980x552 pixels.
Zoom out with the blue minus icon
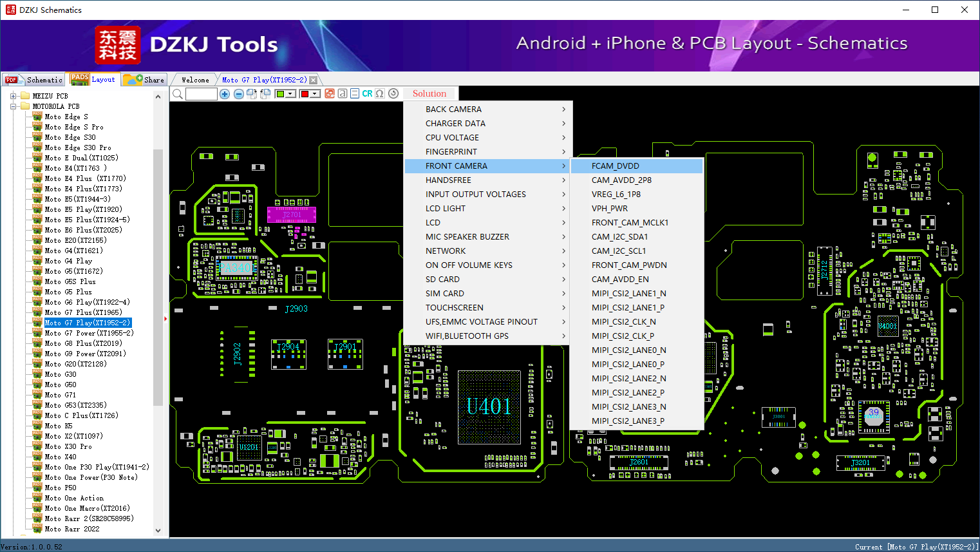pos(239,94)
